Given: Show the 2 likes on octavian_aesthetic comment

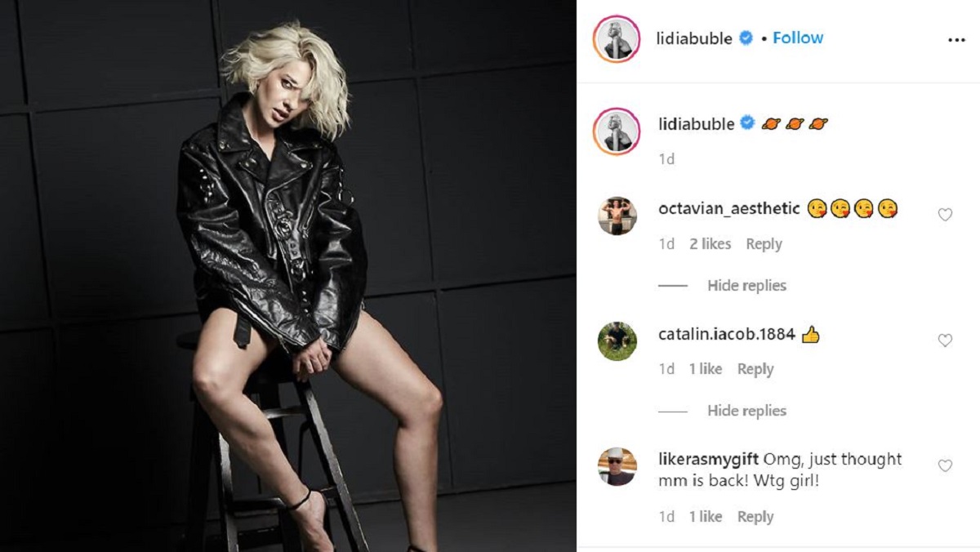Looking at the screenshot, I should (x=710, y=244).
